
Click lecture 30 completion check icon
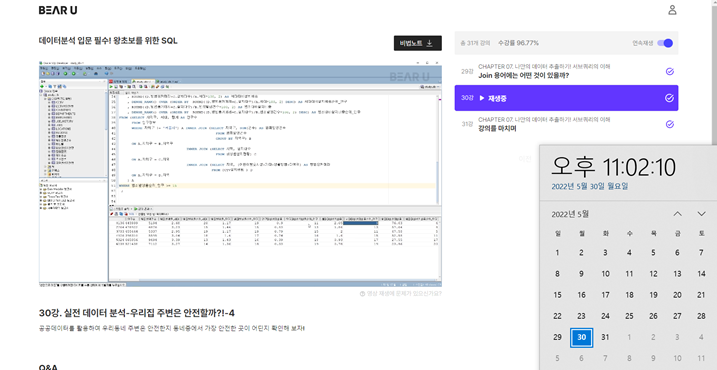[x=669, y=98]
